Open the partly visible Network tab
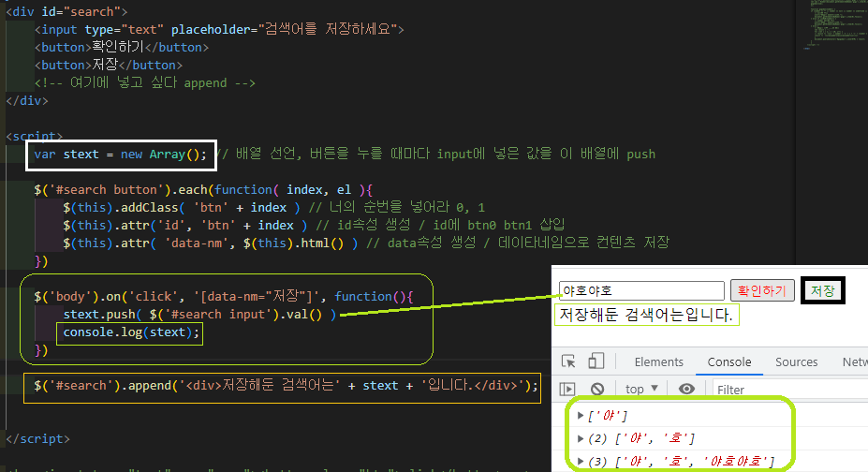The image size is (868, 472). pyautogui.click(x=855, y=361)
